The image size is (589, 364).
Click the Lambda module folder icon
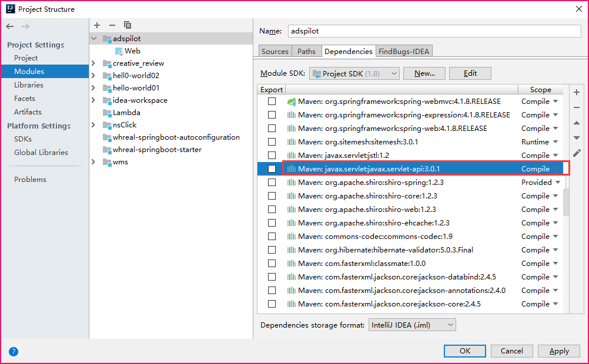(107, 113)
